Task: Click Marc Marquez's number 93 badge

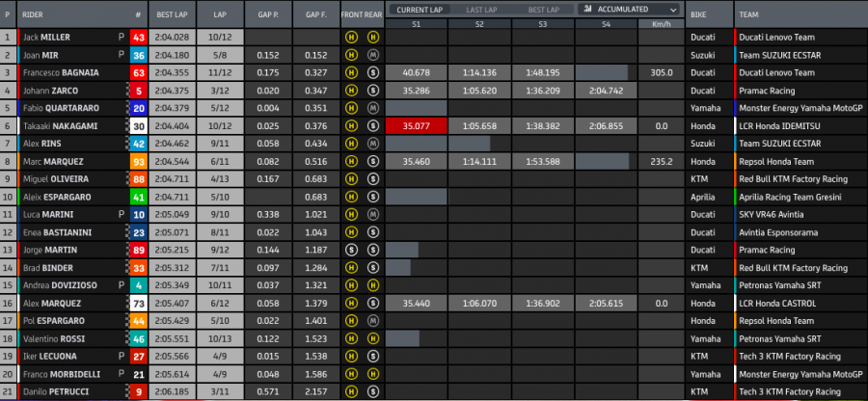Action: [139, 161]
